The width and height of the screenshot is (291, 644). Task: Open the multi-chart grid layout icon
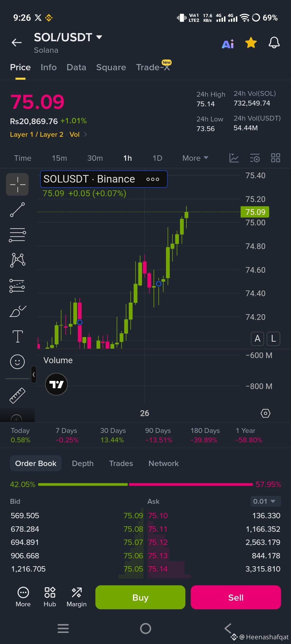276,158
